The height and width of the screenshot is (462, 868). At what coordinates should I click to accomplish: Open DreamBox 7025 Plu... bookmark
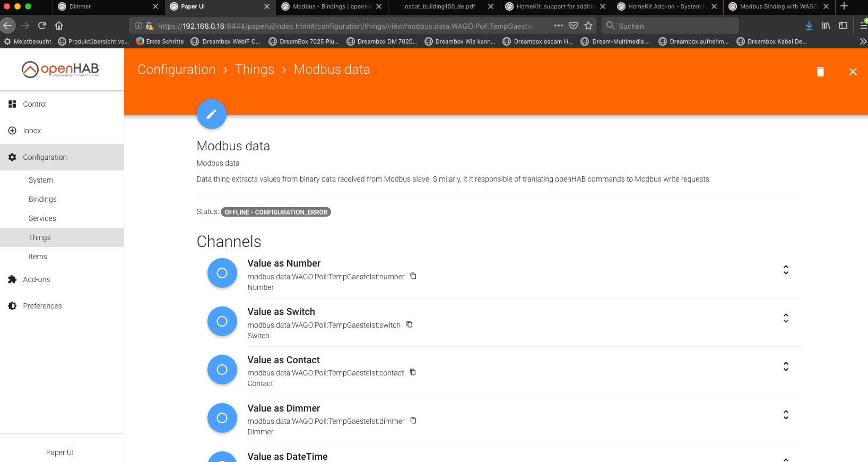tap(304, 41)
